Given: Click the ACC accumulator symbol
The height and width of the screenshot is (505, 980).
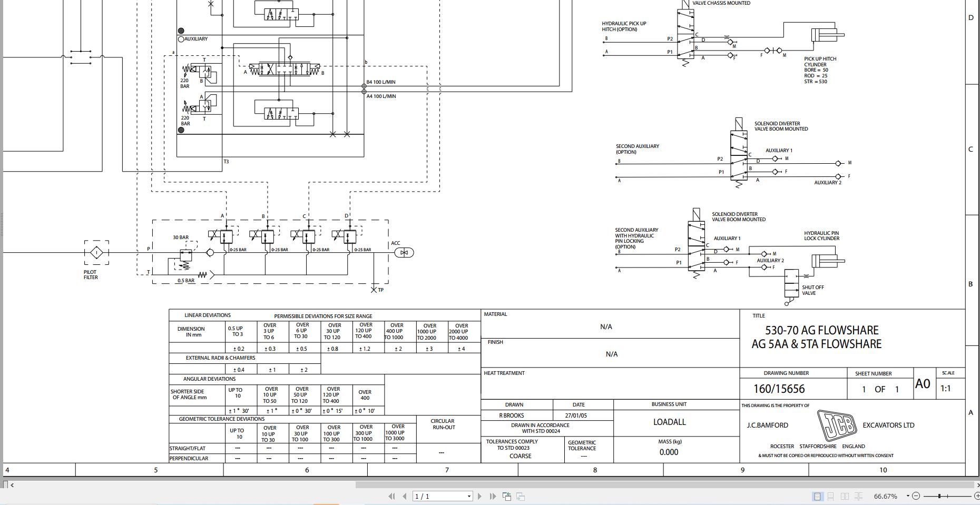Looking at the screenshot, I should click(x=404, y=253).
